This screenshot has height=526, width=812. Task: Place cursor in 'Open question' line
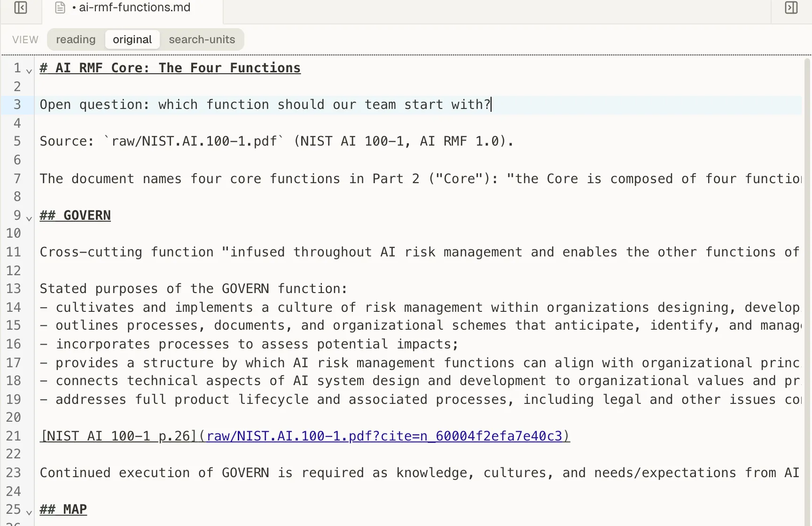click(265, 105)
